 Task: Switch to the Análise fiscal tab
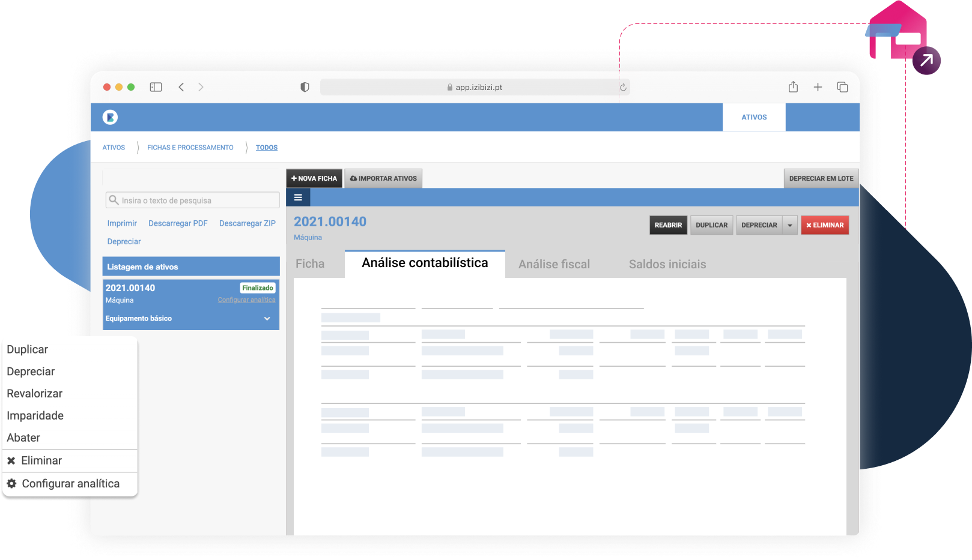click(x=554, y=264)
